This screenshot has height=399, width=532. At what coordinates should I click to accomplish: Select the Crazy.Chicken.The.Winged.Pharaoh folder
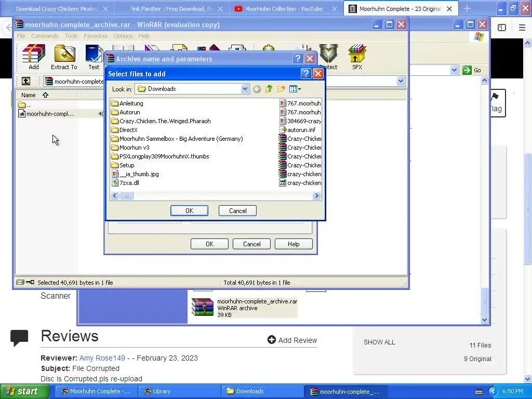[x=161, y=121]
